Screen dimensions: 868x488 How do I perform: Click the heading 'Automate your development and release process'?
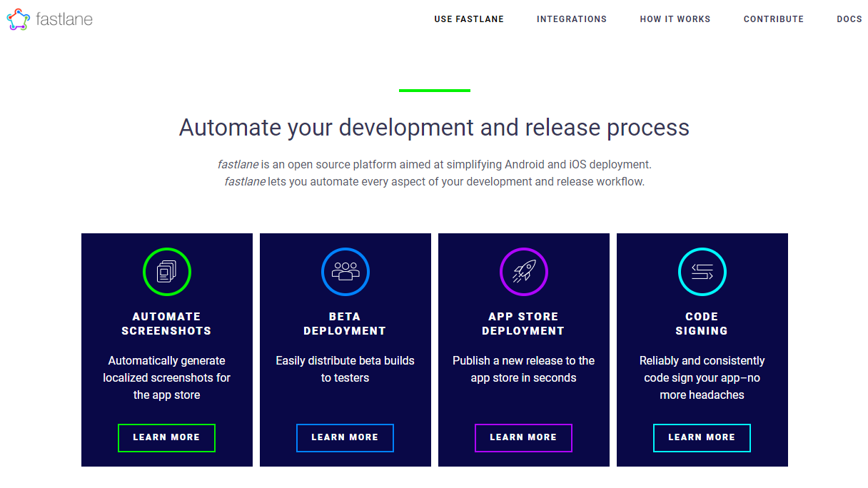point(434,128)
